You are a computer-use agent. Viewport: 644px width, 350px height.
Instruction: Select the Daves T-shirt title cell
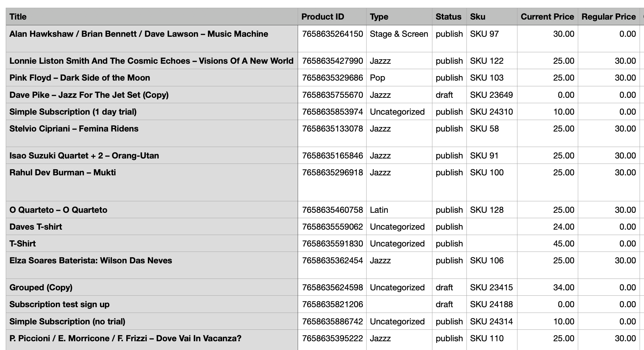[x=35, y=227]
